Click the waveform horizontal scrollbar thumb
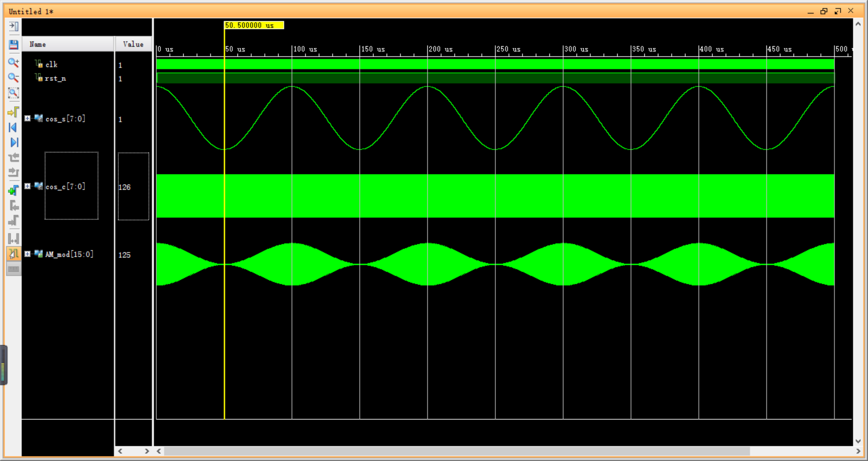The height and width of the screenshot is (461, 868). tap(457, 451)
